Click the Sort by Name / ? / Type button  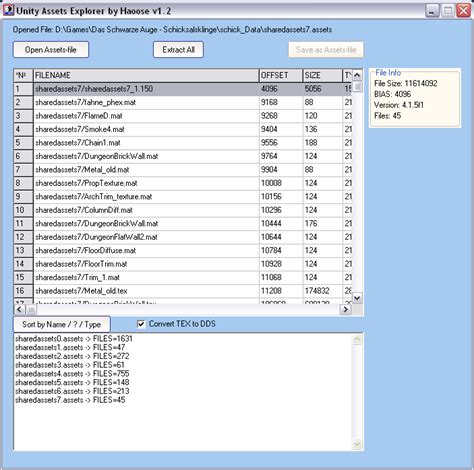[61, 324]
